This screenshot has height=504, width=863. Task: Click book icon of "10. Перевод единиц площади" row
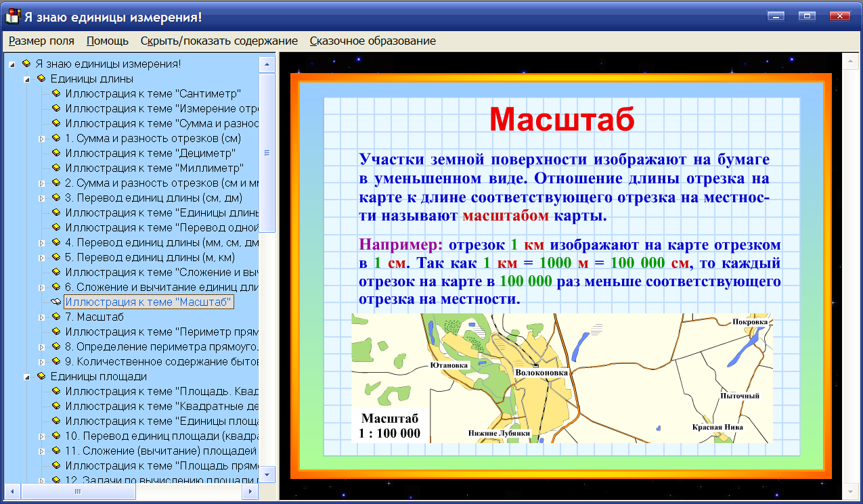coord(56,436)
